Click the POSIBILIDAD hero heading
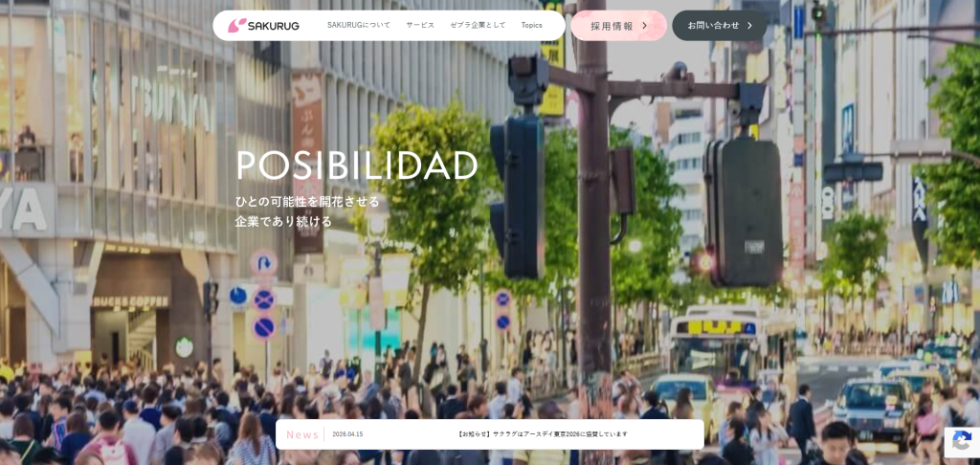The width and height of the screenshot is (980, 465). pos(356,165)
